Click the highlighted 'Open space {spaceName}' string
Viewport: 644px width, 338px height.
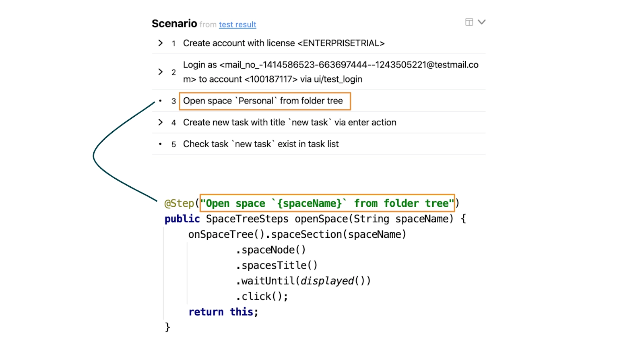(327, 203)
